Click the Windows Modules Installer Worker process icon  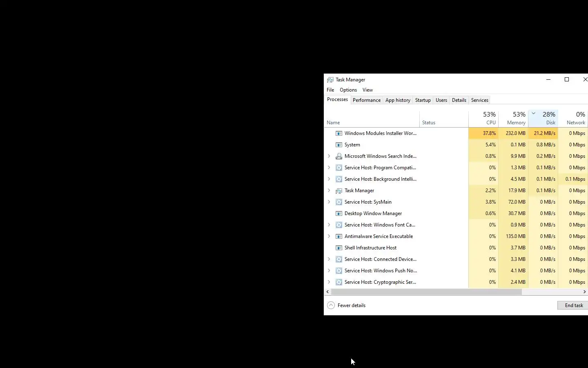tap(339, 133)
